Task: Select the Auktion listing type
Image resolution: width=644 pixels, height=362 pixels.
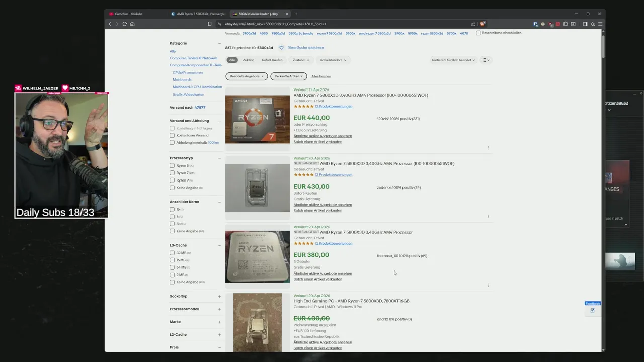Action: pos(249,60)
